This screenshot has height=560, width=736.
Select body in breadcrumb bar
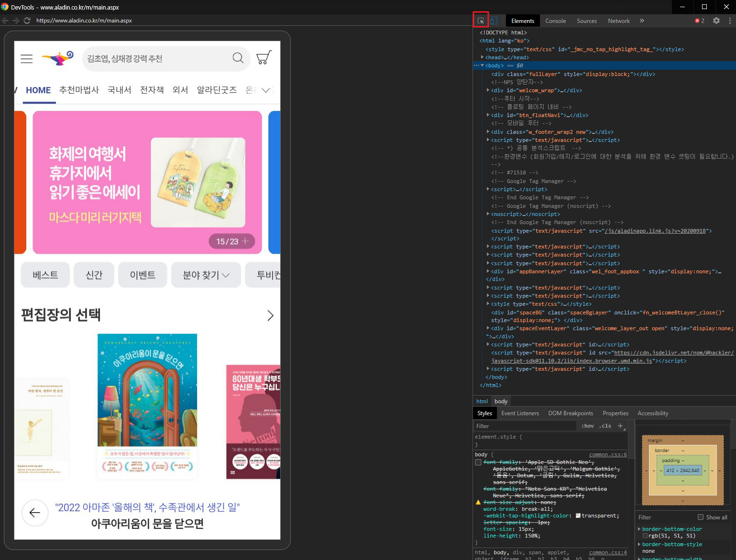click(501, 401)
